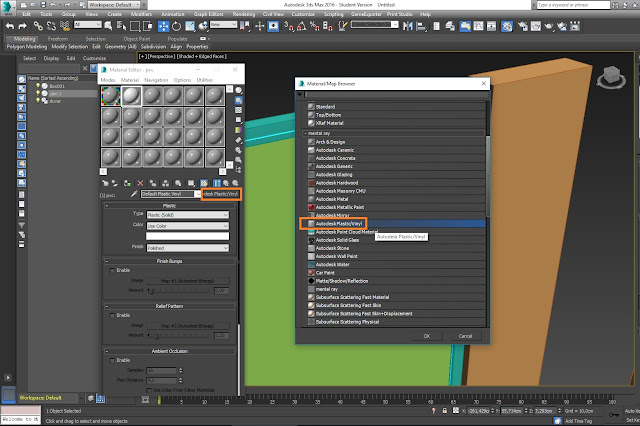
Task: Enable the Relief Pattern checkbox
Action: (111, 313)
